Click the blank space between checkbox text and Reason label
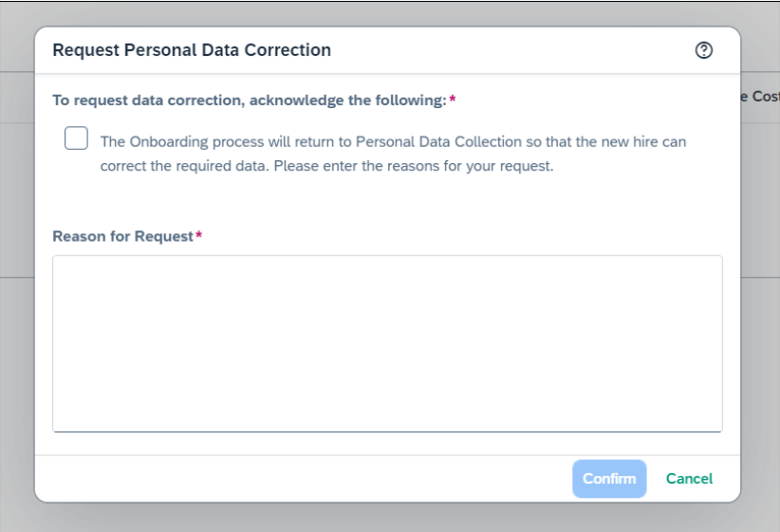Image resolution: width=780 pixels, height=532 pixels. point(387,201)
